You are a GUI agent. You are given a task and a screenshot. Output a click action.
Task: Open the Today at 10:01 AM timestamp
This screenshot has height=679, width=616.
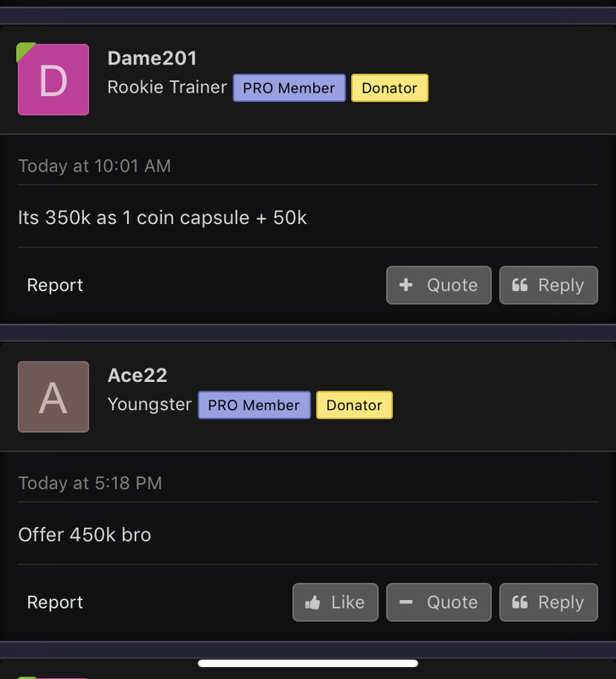(x=94, y=166)
